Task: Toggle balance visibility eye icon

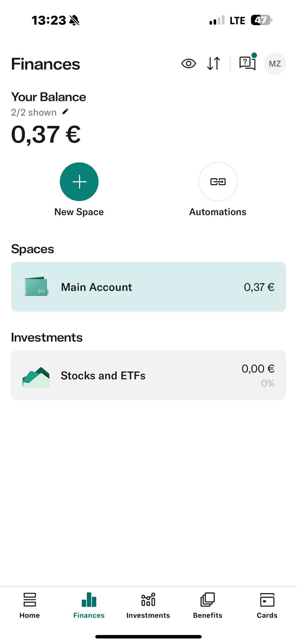Action: [188, 64]
